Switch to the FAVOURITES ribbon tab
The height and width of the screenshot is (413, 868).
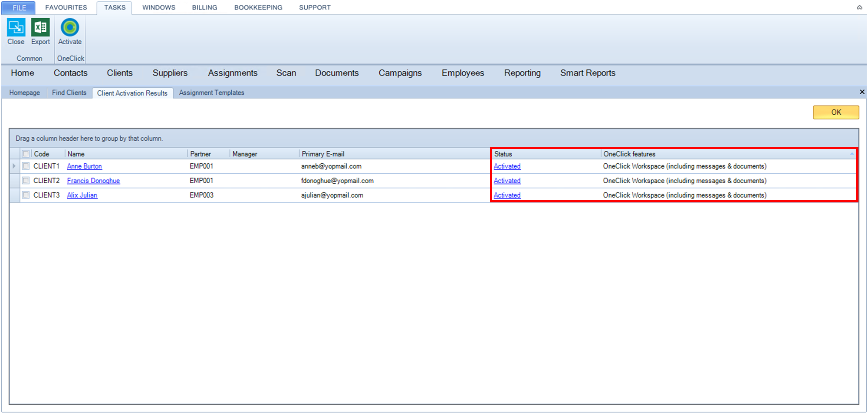tap(66, 7)
